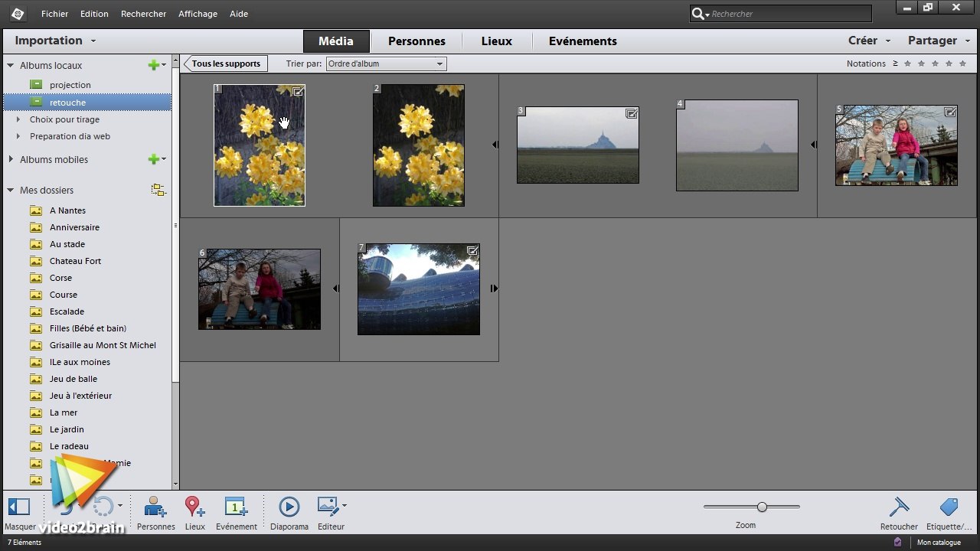The image size is (980, 551).
Task: Click the edited badge on photo 5
Action: click(950, 112)
